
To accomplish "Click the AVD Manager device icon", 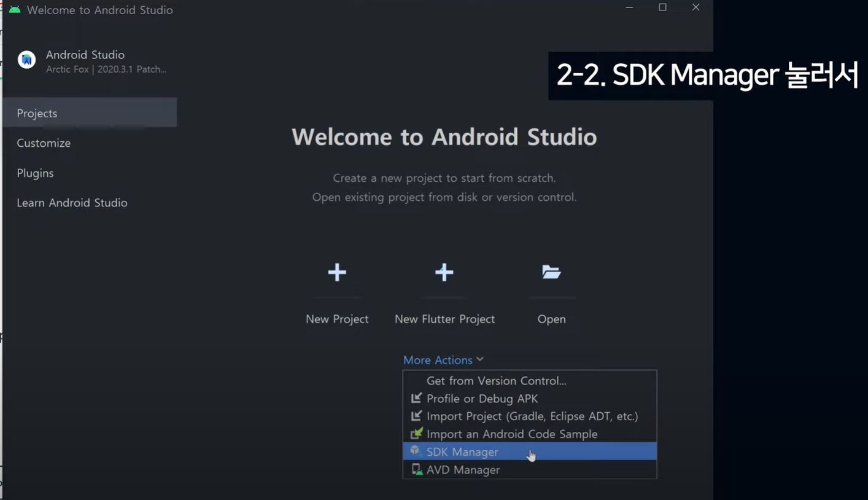I will [x=417, y=469].
